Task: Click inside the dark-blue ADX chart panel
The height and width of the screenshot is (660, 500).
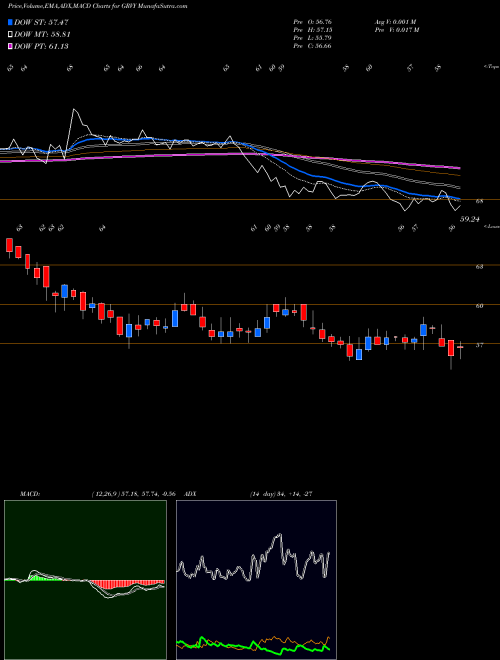Action: [x=256, y=580]
